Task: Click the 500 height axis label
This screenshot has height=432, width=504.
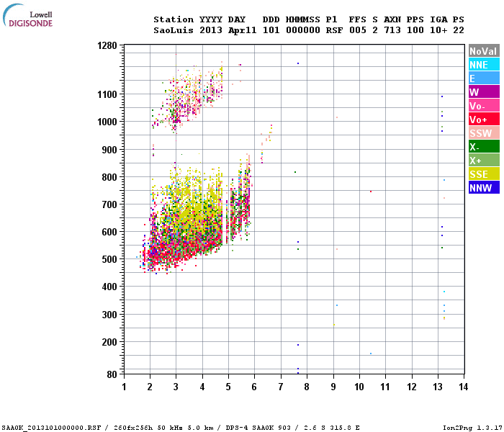Action: (109, 259)
